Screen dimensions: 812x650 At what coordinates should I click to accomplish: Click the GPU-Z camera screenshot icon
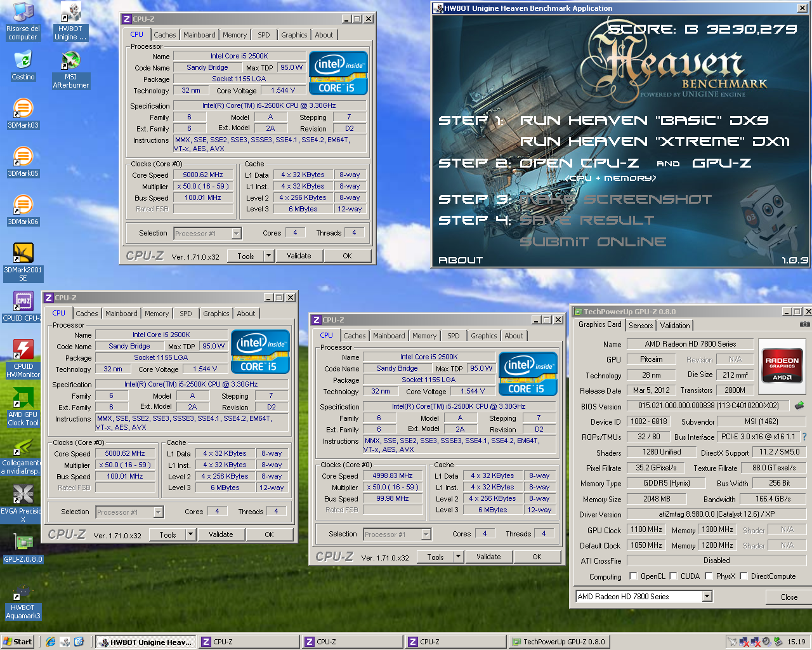click(x=804, y=324)
